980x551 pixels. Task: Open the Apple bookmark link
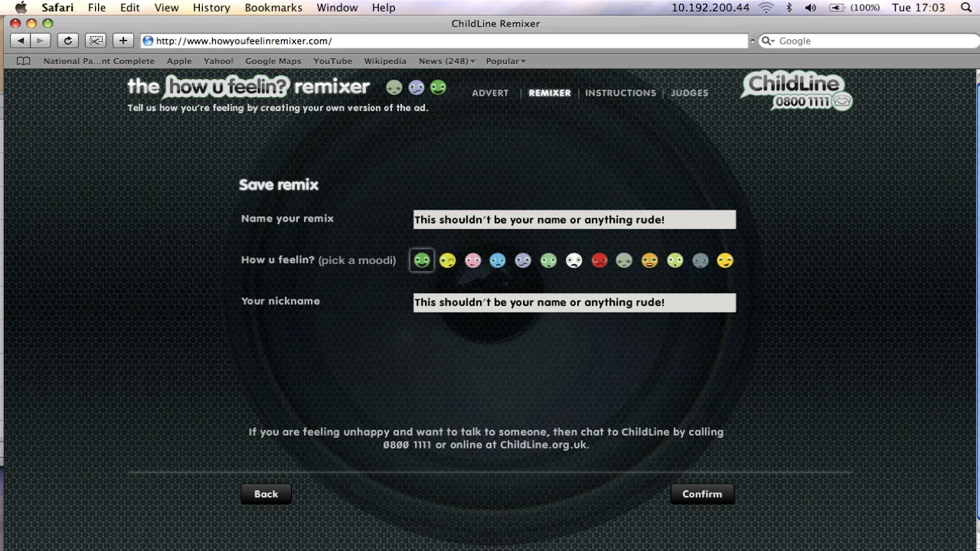179,61
